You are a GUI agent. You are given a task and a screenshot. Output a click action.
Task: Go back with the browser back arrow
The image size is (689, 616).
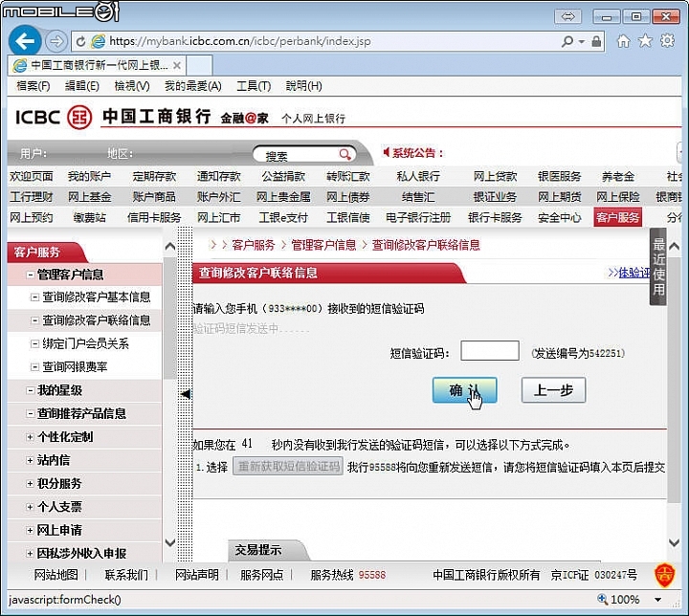pos(25,41)
